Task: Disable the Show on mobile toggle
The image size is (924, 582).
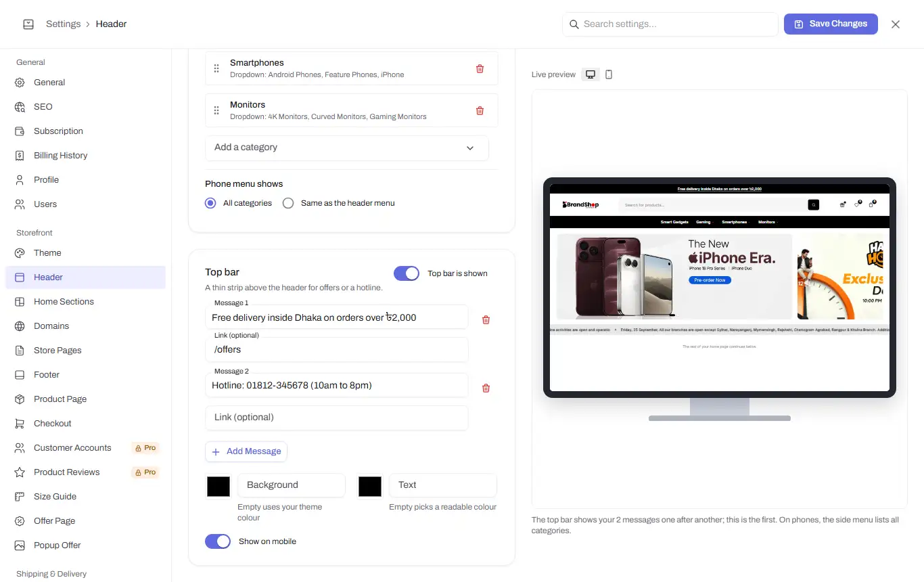Action: click(x=218, y=541)
